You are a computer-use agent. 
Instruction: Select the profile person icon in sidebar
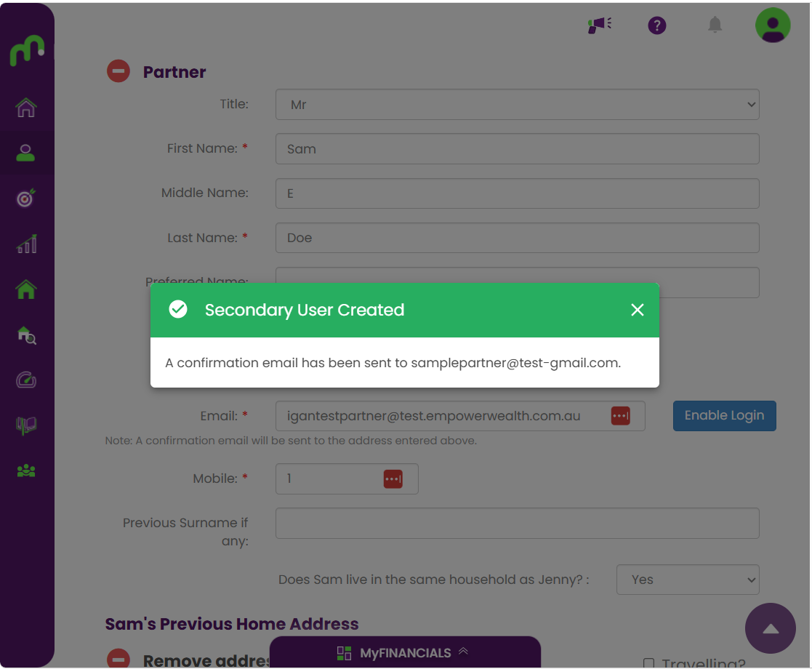point(25,153)
